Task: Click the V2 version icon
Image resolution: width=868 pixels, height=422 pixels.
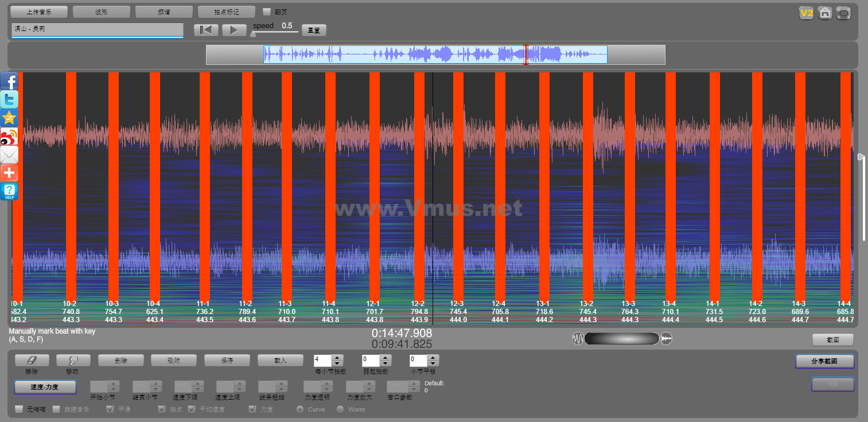Action: pos(807,13)
